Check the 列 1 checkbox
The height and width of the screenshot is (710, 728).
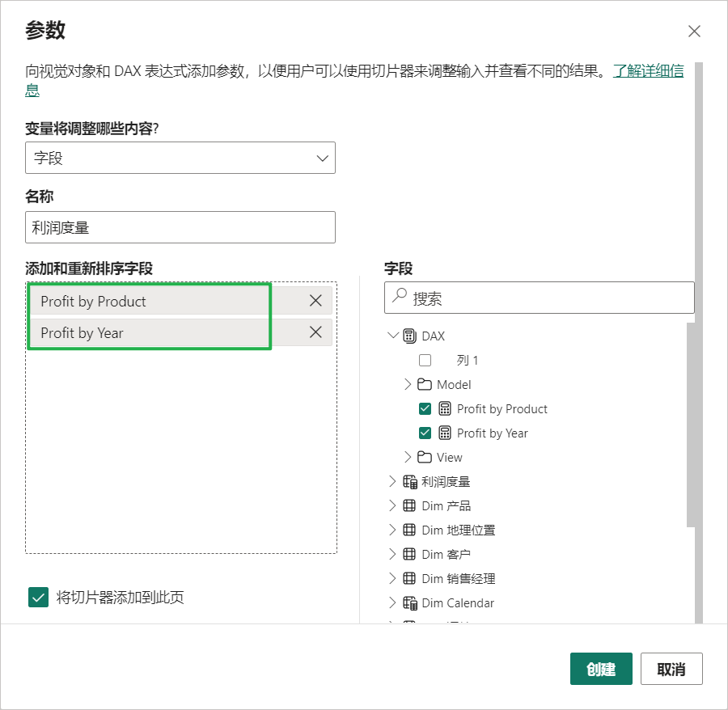[425, 360]
